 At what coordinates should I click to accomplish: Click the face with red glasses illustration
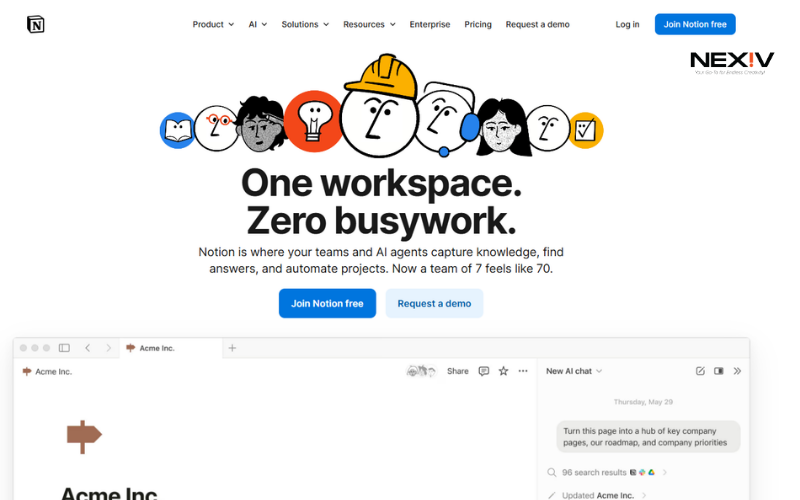(216, 128)
